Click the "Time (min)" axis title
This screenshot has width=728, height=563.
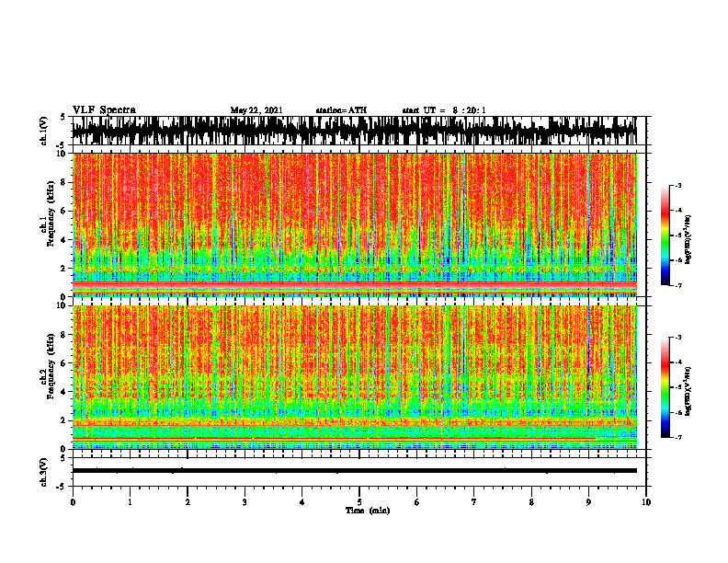368,511
